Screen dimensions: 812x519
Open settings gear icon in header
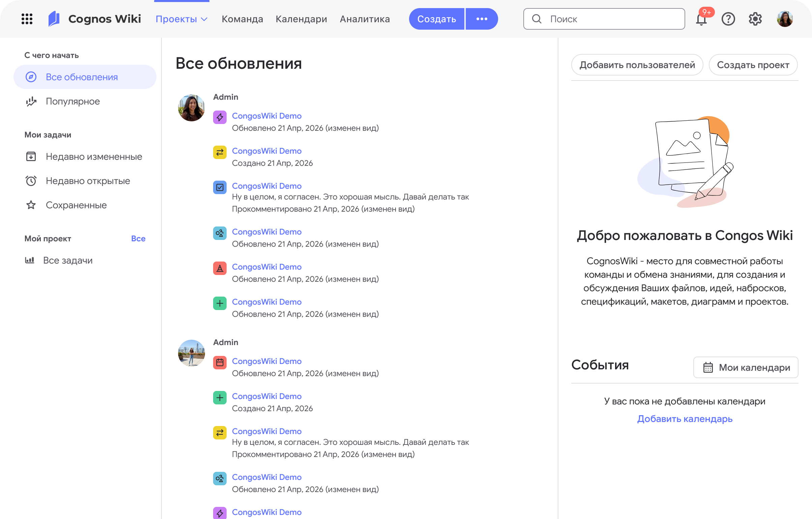pos(755,19)
